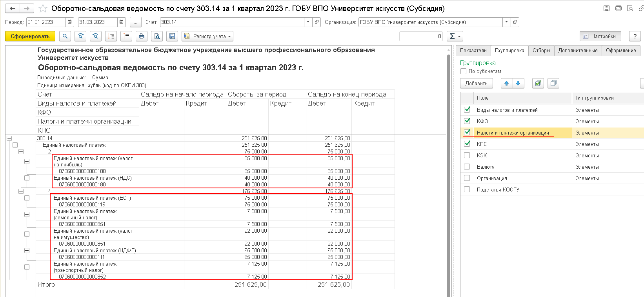Screen dimensions: 644x297
Task: Click the Find magnifier icon in toolbar
Action: point(65,36)
